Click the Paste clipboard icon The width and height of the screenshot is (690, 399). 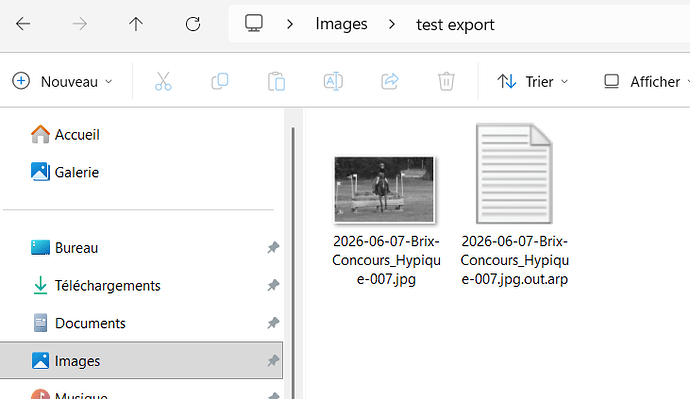pyautogui.click(x=276, y=81)
